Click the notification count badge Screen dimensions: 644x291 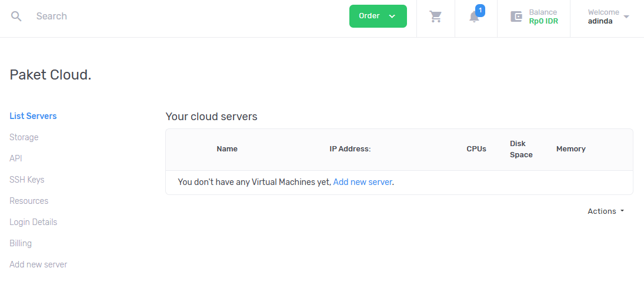tap(480, 10)
